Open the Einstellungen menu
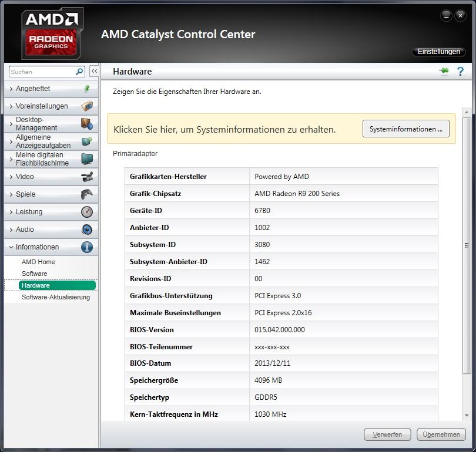 point(438,52)
